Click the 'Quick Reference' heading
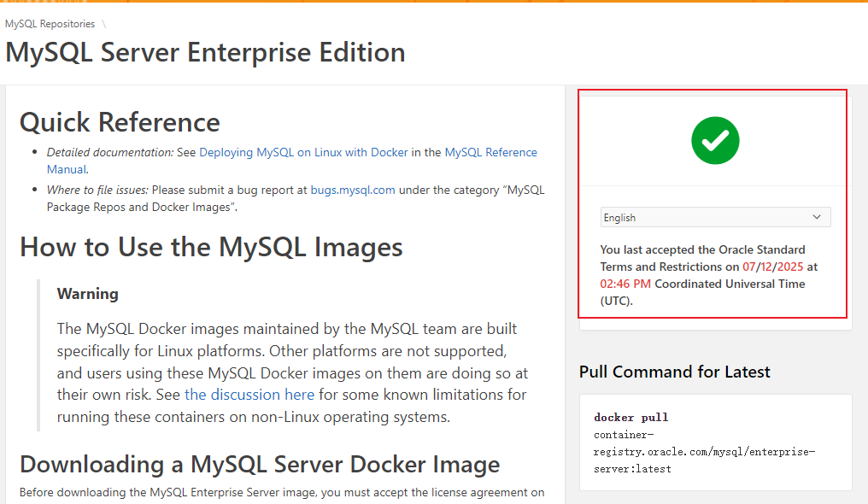 [120, 122]
